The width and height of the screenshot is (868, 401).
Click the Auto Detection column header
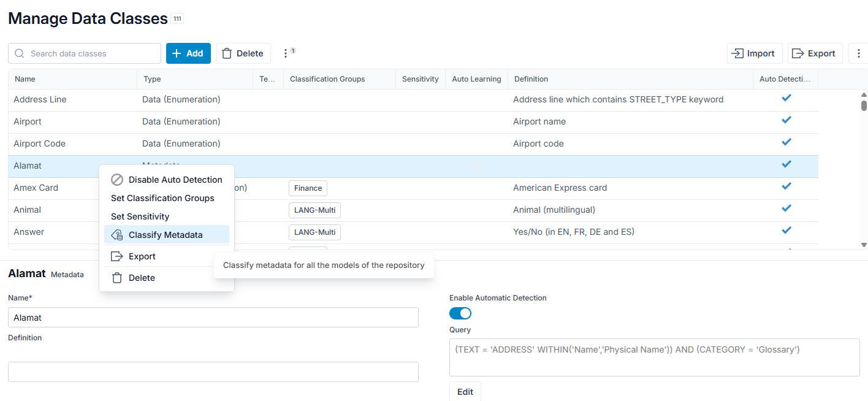(x=785, y=79)
